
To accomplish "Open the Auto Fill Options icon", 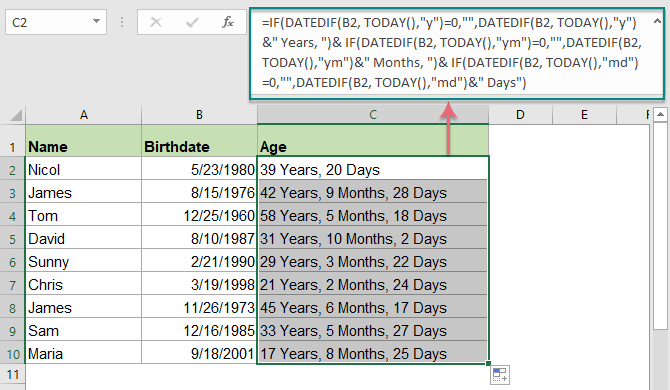I will [x=500, y=375].
